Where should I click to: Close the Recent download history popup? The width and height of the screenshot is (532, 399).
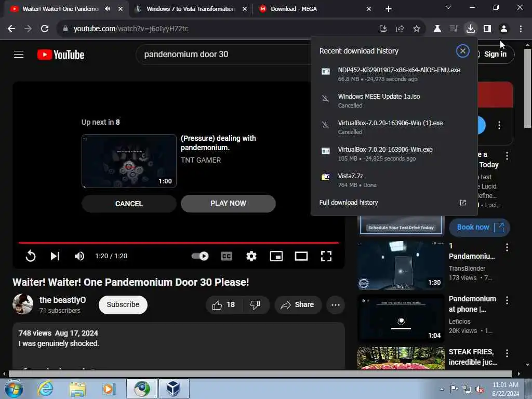462,51
